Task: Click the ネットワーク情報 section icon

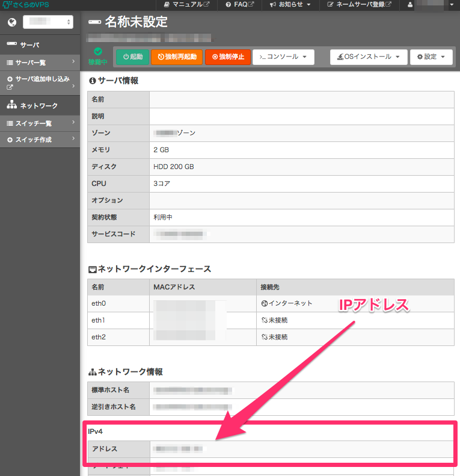Action: [92, 372]
